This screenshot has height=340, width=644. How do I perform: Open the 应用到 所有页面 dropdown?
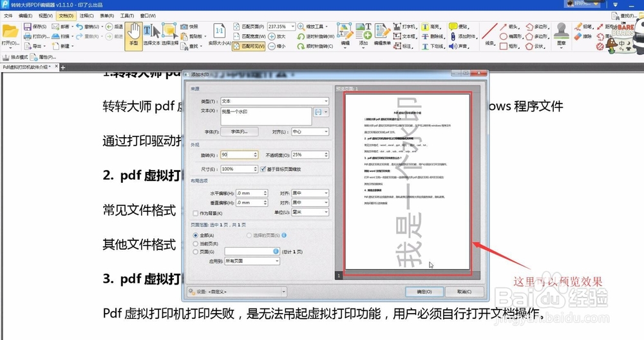pos(252,261)
